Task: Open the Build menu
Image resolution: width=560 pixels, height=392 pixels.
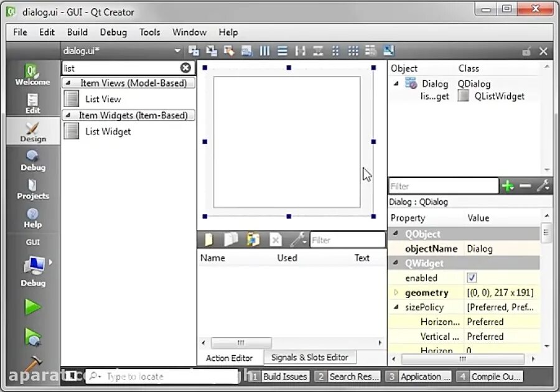Action: click(77, 32)
